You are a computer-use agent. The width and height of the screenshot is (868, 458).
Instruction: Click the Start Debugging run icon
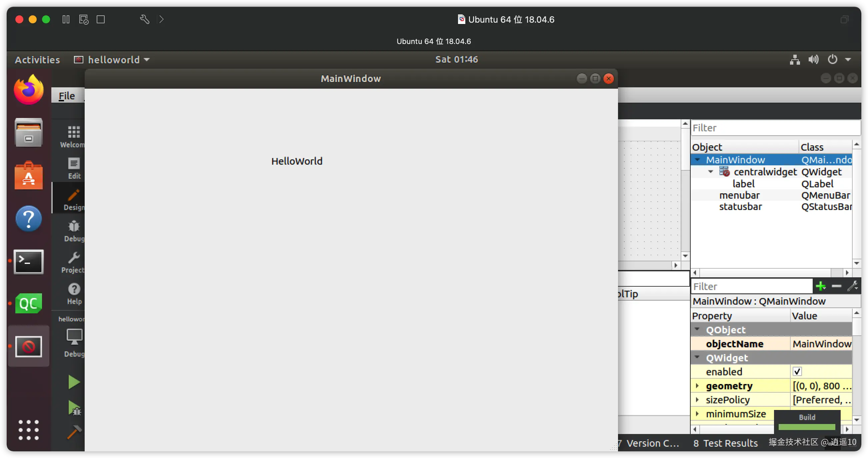click(74, 408)
